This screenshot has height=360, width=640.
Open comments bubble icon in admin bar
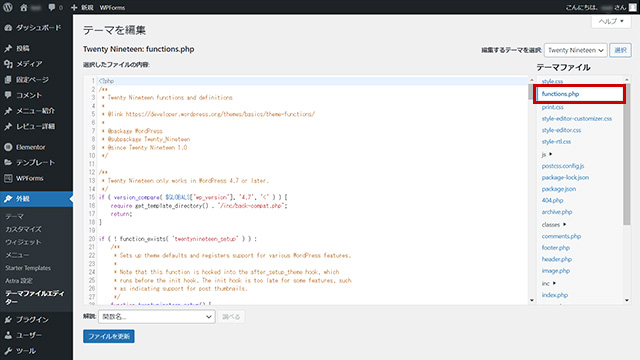tap(51, 7)
